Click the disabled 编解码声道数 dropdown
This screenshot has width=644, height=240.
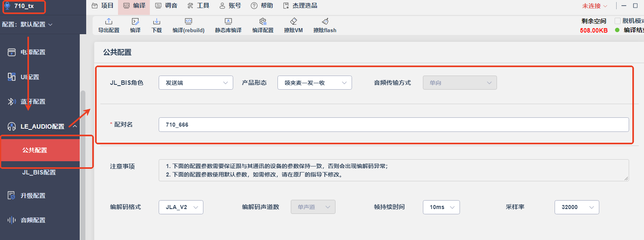(x=313, y=207)
